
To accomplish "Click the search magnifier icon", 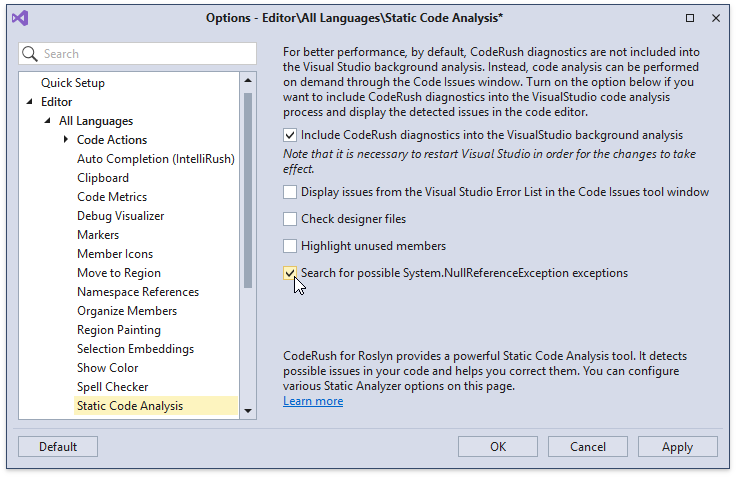I will (30, 54).
